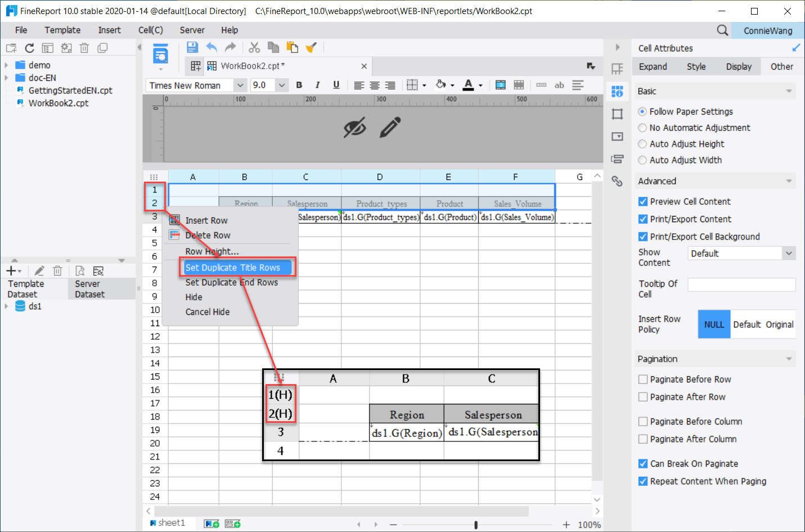Apply italic formatting to the cell
The image size is (805, 532).
coord(317,85)
